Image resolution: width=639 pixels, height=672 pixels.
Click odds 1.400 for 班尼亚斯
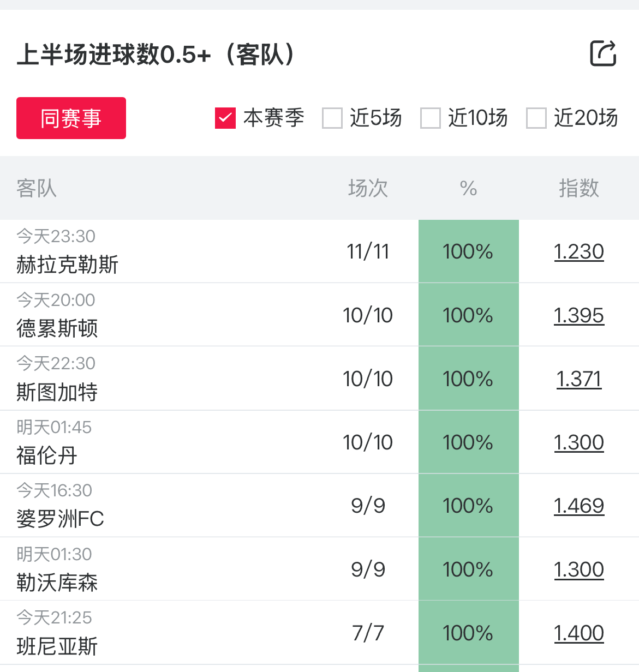(578, 633)
